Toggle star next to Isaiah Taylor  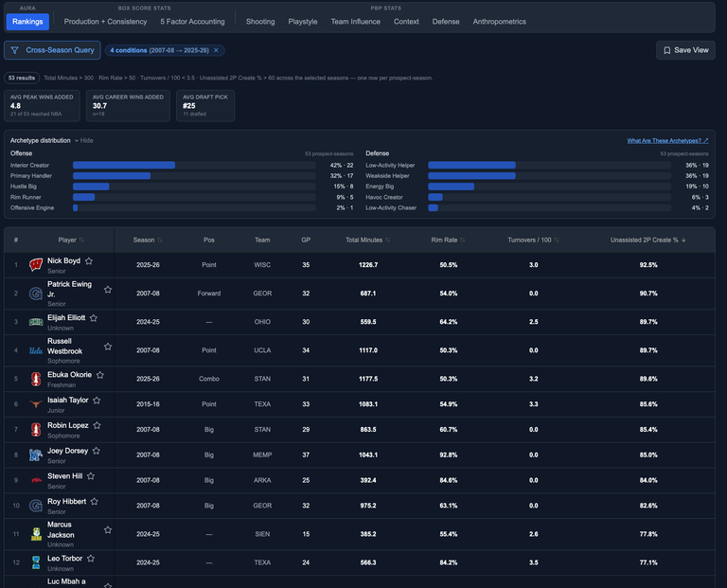tap(97, 401)
